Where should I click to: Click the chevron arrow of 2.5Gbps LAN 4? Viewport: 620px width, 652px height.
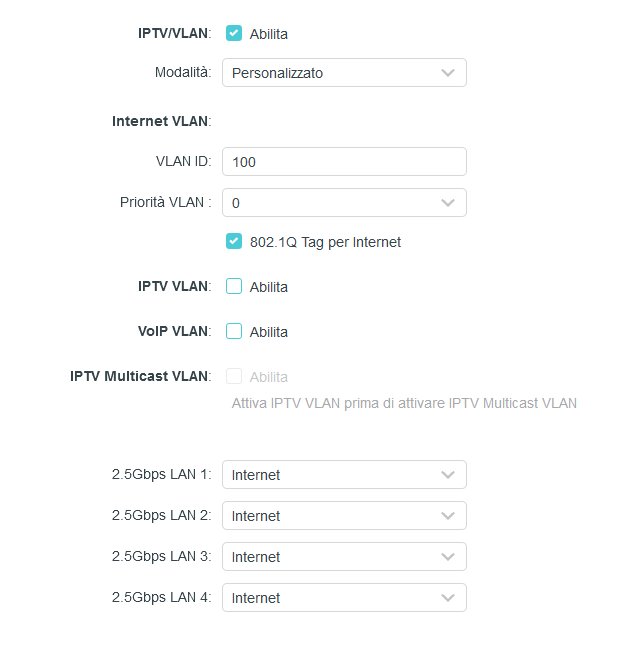(448, 598)
